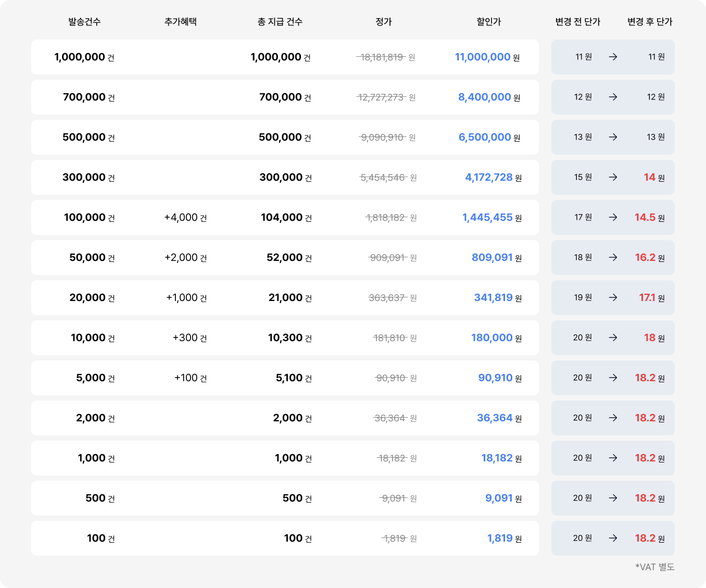Viewport: 706px width, 588px height.
Task: Click the arrow in the 13 원 unit price row
Action: click(613, 137)
